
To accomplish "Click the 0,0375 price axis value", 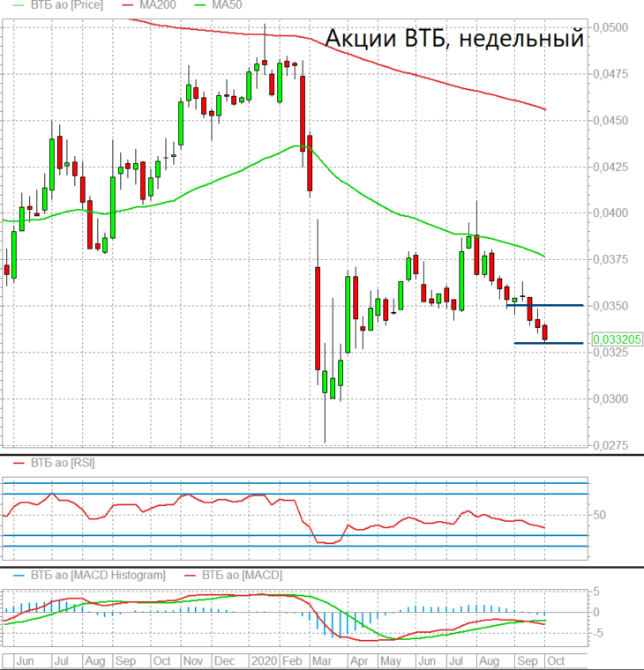I will point(610,259).
